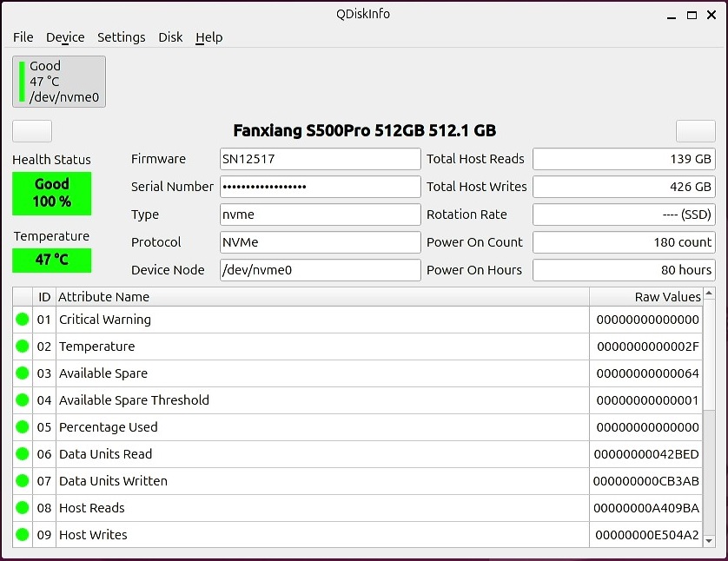Select the Critical Warning attribute name
The width and height of the screenshot is (728, 561).
(x=105, y=320)
